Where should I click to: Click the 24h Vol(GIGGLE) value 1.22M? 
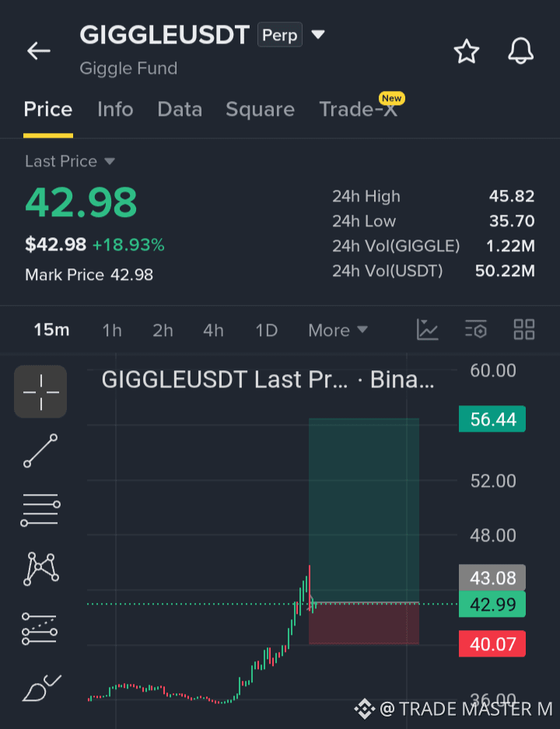click(510, 246)
